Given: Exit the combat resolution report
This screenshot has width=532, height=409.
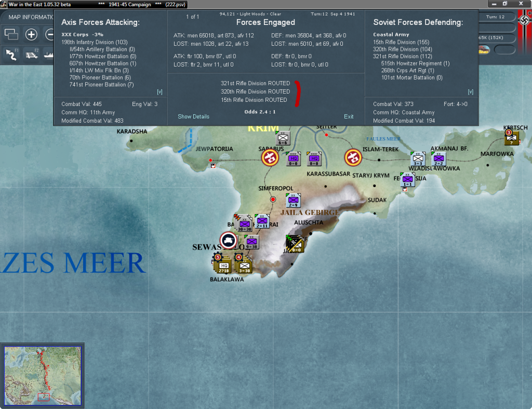Looking at the screenshot, I should (349, 116).
